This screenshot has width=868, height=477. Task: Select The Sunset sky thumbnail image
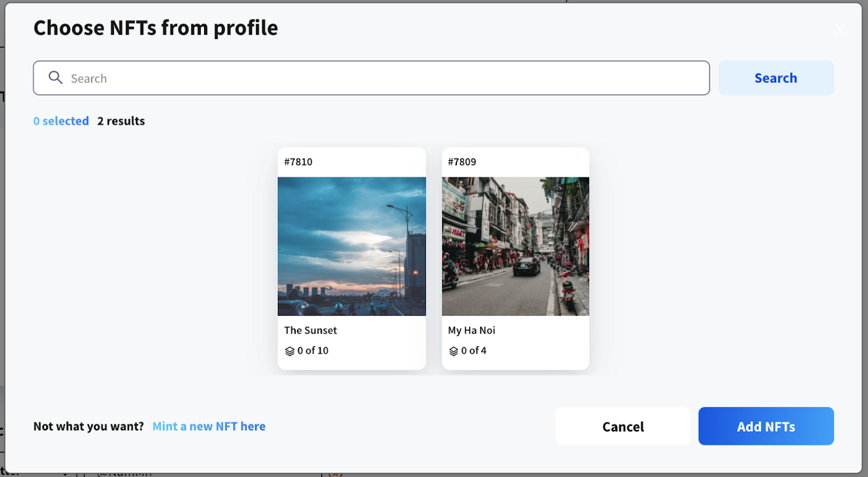tap(352, 246)
